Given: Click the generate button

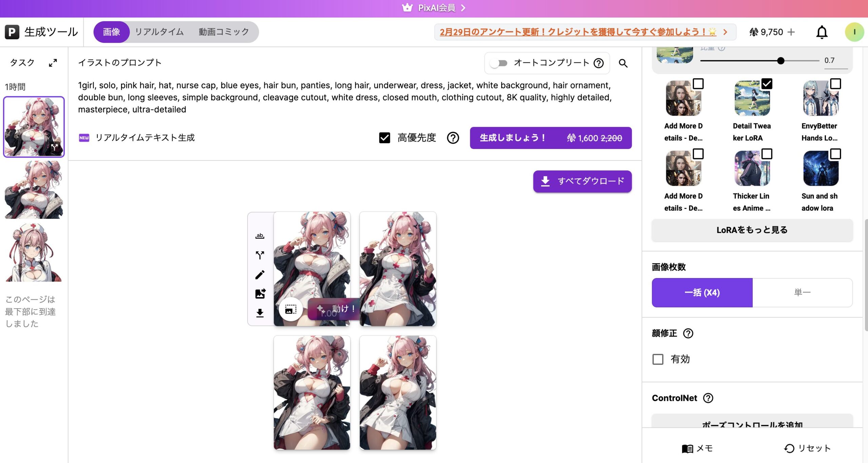Looking at the screenshot, I should (x=550, y=138).
